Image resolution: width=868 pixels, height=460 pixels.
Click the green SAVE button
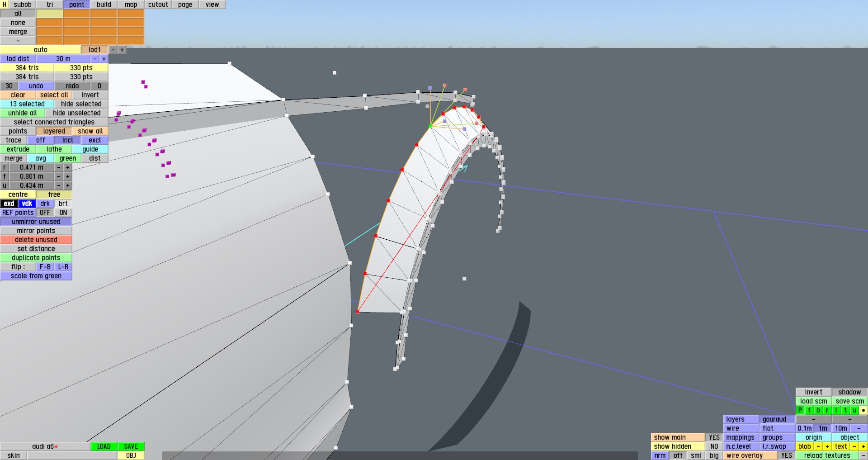pos(131,446)
